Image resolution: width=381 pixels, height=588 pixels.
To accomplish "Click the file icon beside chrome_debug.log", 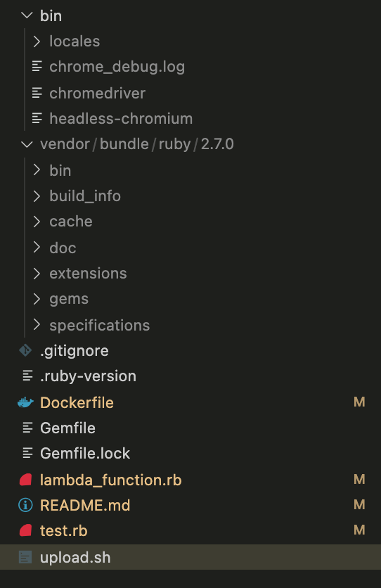I will coord(37,66).
